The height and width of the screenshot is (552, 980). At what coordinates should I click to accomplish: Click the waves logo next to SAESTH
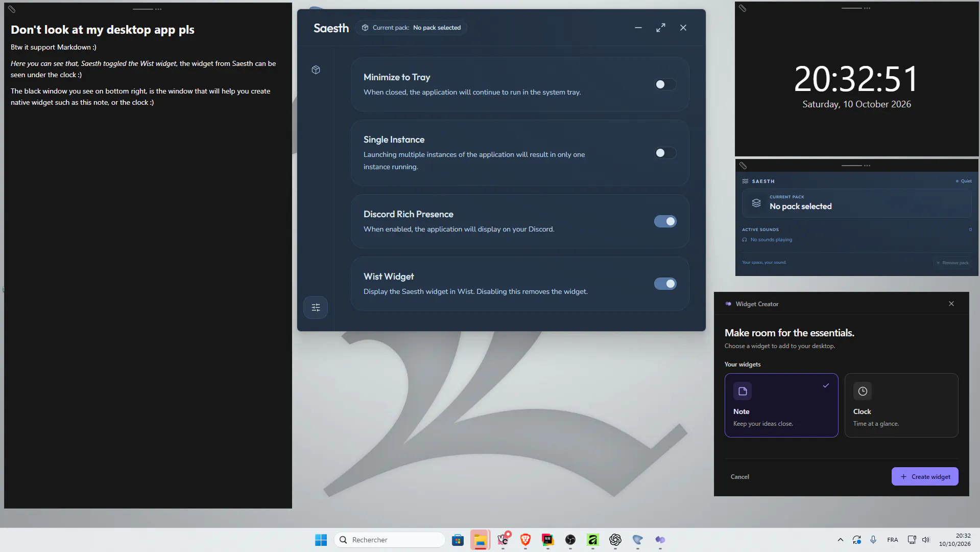(x=746, y=181)
